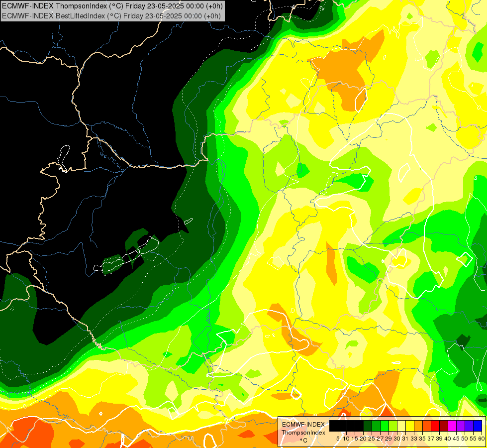This screenshot has width=487, height=448.
Task: Click legend scale value "27"
Action: (x=380, y=439)
